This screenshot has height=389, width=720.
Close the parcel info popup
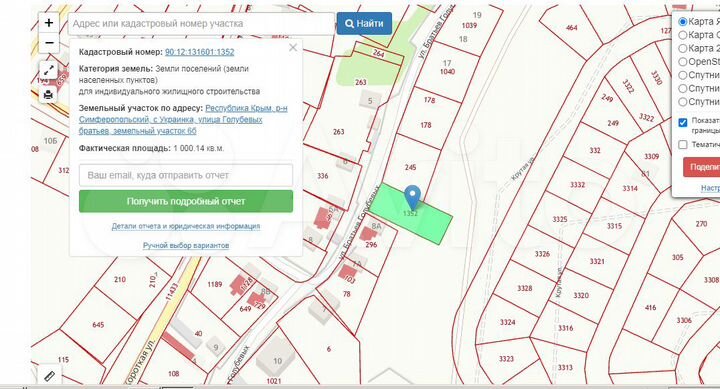(293, 48)
